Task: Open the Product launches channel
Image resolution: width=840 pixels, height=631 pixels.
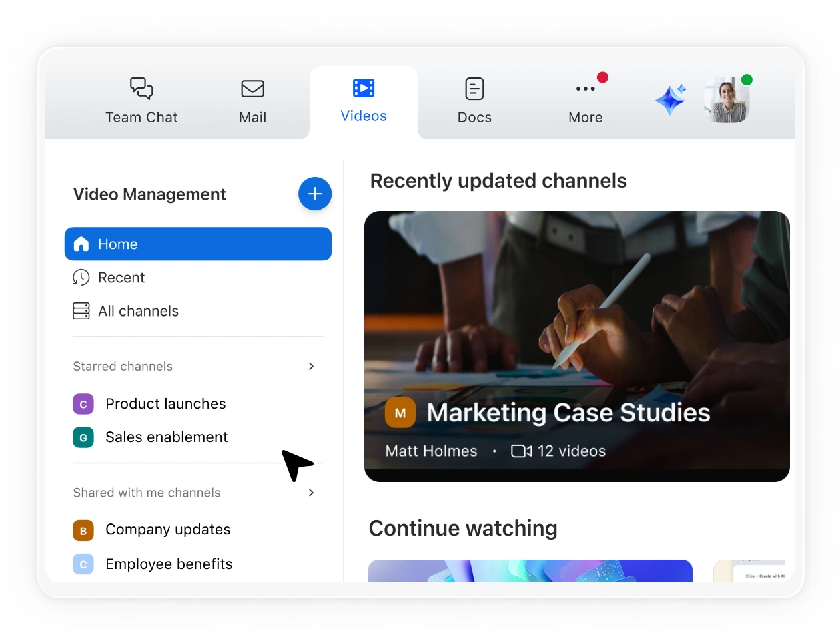Action: click(165, 403)
